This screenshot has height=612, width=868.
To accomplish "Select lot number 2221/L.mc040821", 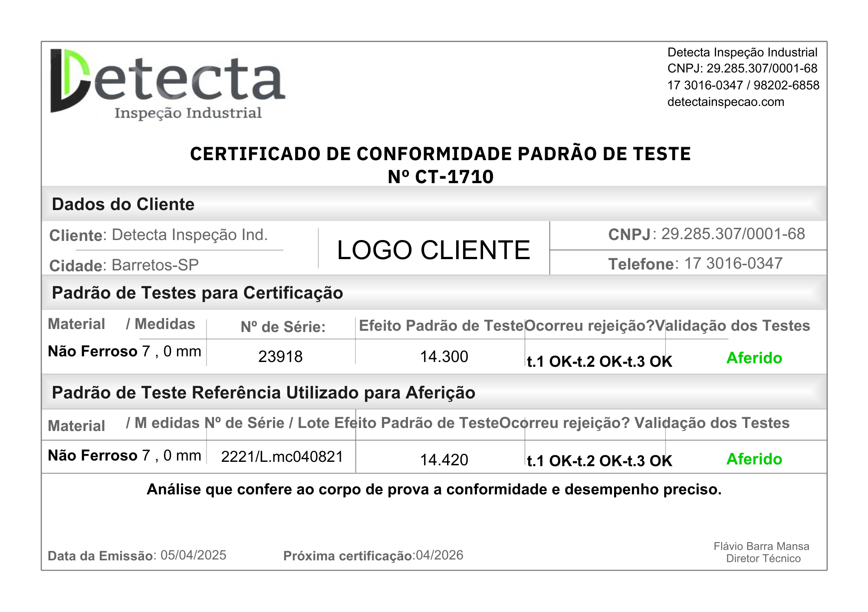I will (282, 457).
